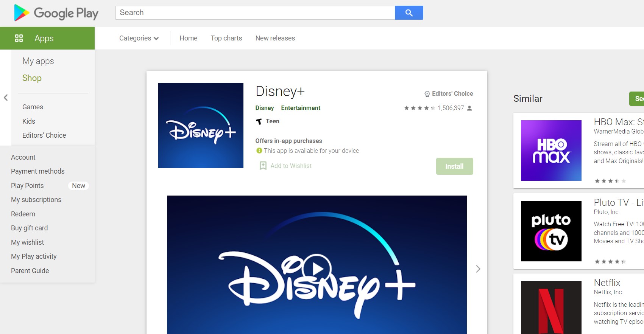The width and height of the screenshot is (644, 334).
Task: Open Kids section in sidebar
Action: [29, 121]
